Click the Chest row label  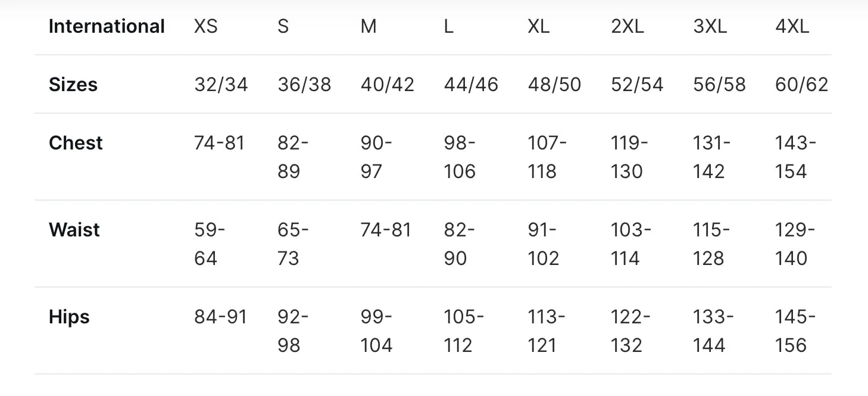(x=76, y=143)
